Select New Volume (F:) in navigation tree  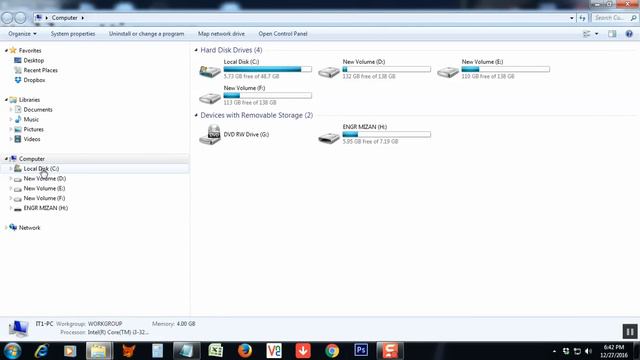click(44, 198)
